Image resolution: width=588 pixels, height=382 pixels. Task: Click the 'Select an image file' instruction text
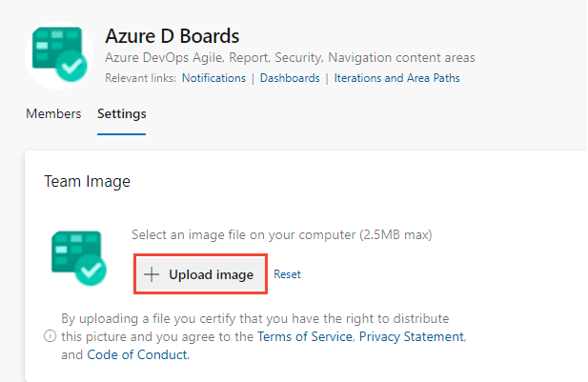point(282,234)
